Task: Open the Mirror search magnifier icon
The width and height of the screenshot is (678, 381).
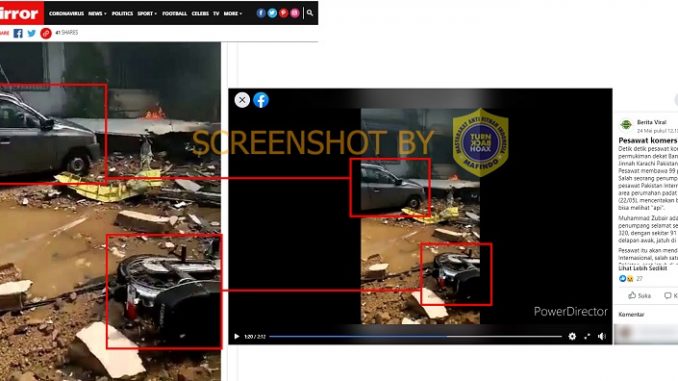Action: pyautogui.click(x=310, y=13)
